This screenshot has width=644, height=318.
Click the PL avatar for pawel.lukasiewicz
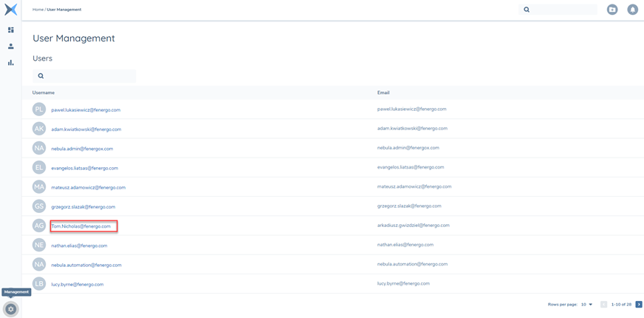point(39,109)
